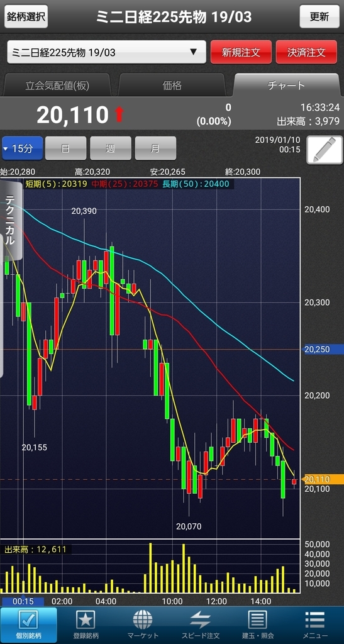Click the 高:20,320 high value
Image resolution: width=344 pixels, height=644 pixels.
tap(92, 172)
